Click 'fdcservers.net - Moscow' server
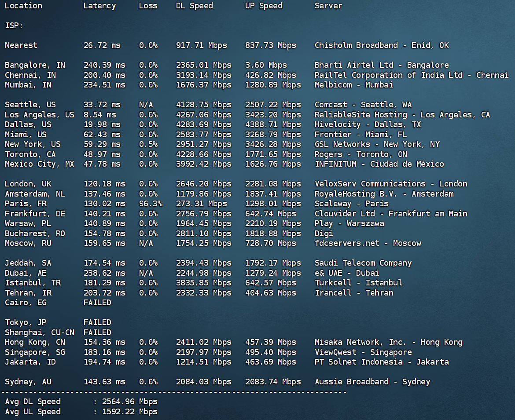Image resolution: width=515 pixels, height=420 pixels. pos(368,244)
